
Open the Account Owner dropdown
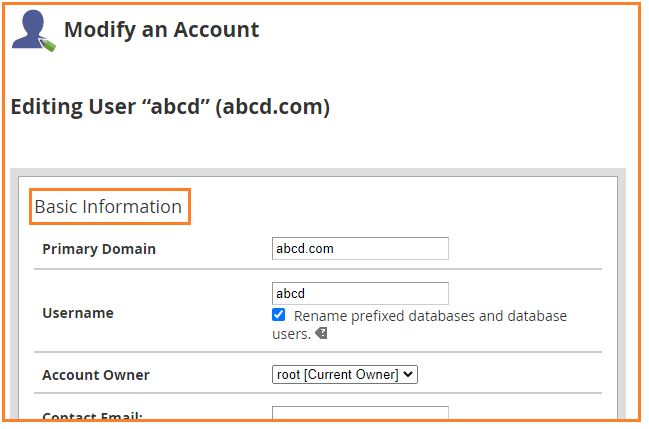pyautogui.click(x=345, y=374)
